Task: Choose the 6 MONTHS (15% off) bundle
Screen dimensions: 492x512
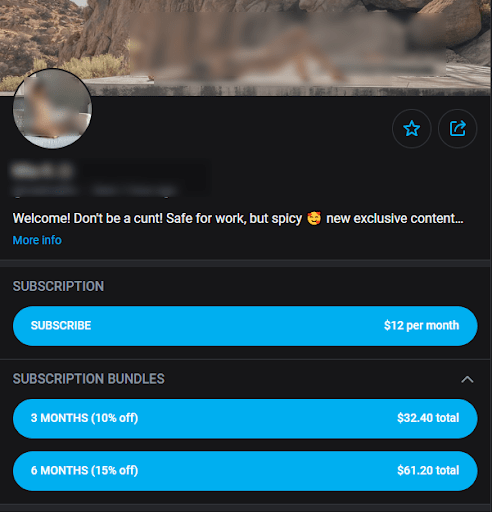Action: coord(245,471)
